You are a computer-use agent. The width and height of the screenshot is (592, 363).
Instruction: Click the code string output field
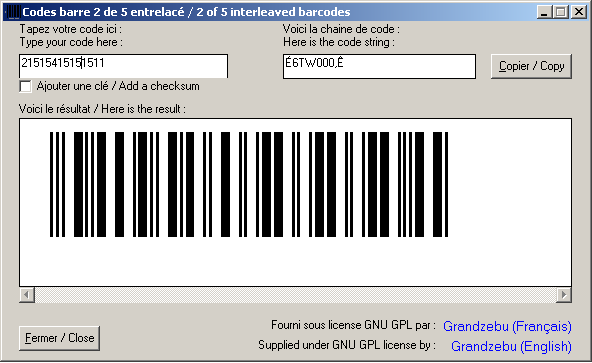[x=379, y=66]
